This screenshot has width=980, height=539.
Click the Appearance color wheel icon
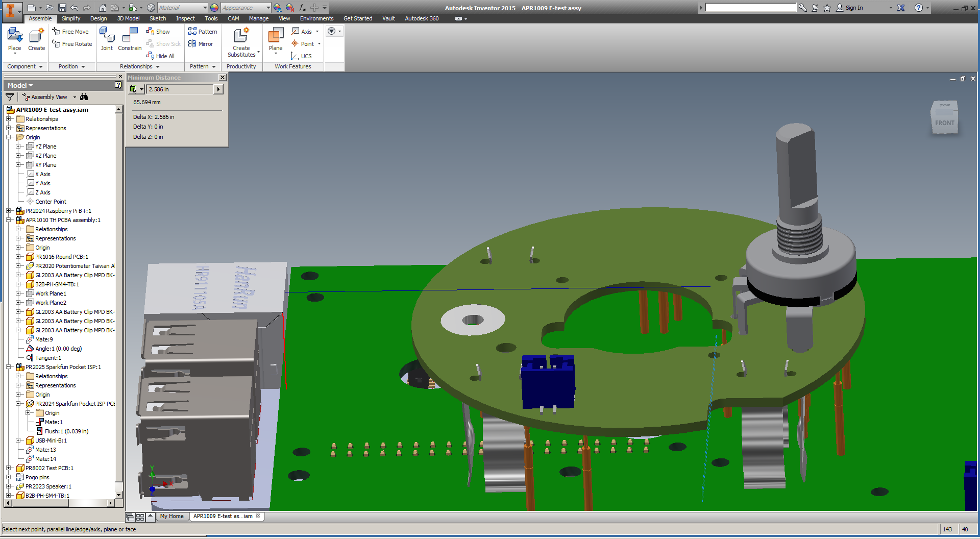[214, 8]
